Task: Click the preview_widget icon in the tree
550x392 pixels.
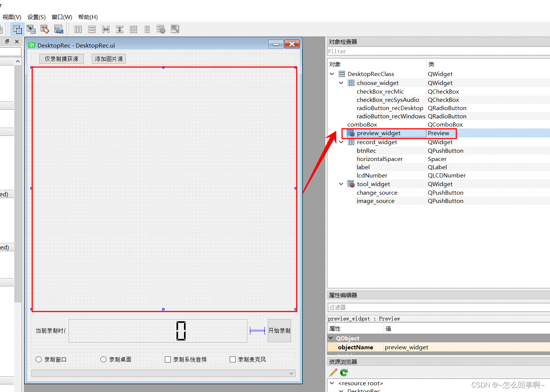Action: tap(351, 133)
